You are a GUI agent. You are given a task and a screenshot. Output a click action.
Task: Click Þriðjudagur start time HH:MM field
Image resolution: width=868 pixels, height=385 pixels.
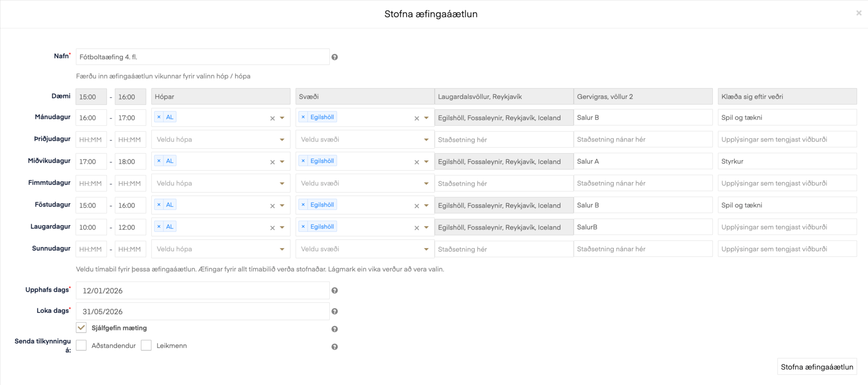pyautogui.click(x=91, y=139)
